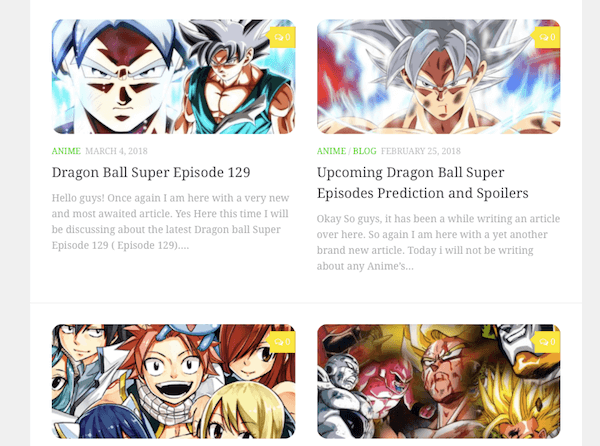Select ANIME category on the February 25 post
The height and width of the screenshot is (446, 600).
331,151
